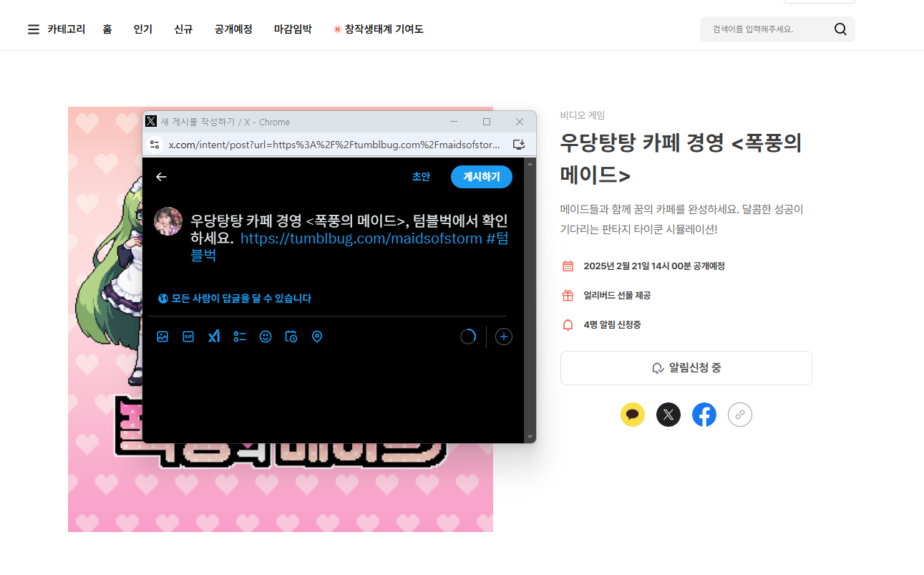The width and height of the screenshot is (924, 575).
Task: Copy the project link with chain icon
Action: [740, 415]
